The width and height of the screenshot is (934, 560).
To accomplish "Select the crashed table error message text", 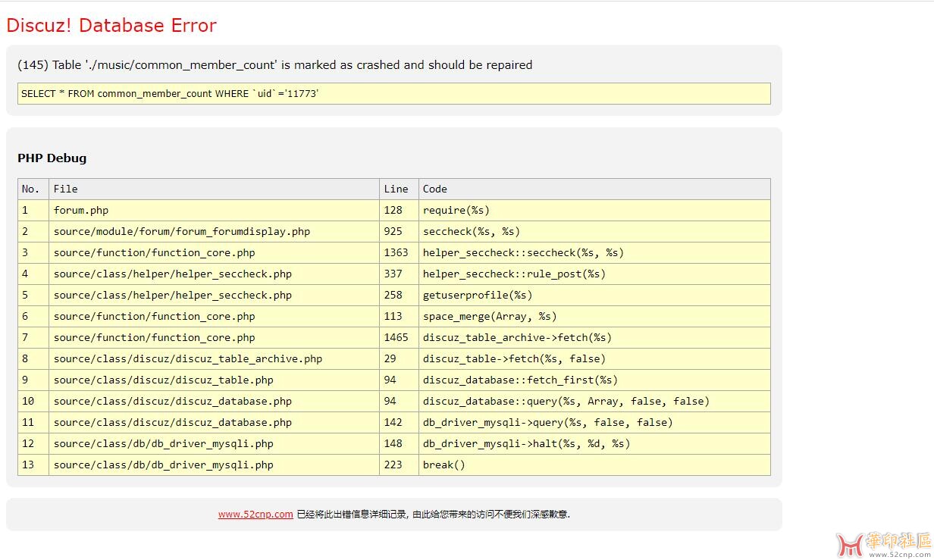I will coord(275,65).
